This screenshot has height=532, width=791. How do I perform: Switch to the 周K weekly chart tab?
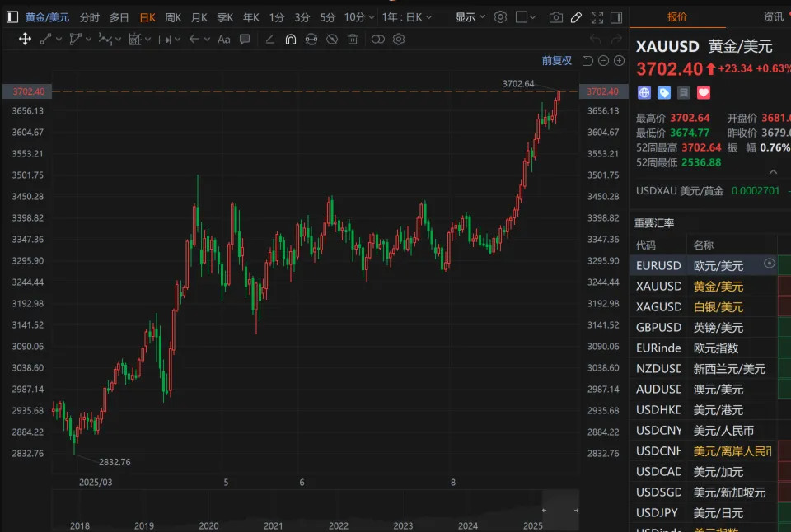coord(172,17)
